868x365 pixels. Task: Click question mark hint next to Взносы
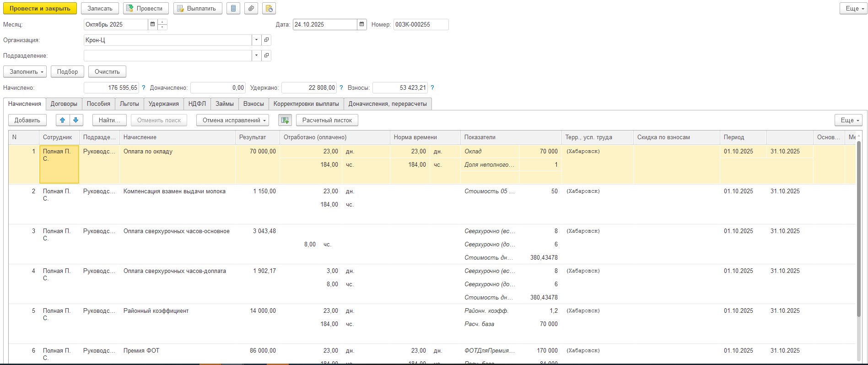click(432, 88)
